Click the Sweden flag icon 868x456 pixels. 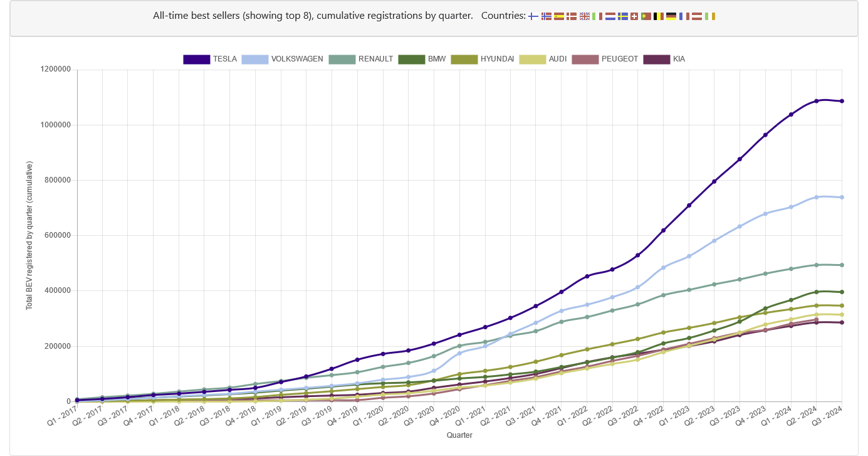pos(622,16)
